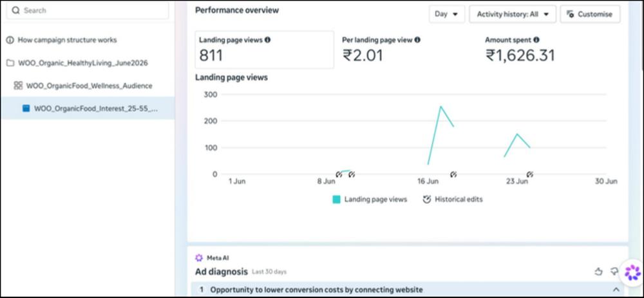The height and width of the screenshot is (298, 644).
Task: Click the Last 30 days label
Action: 269,272
